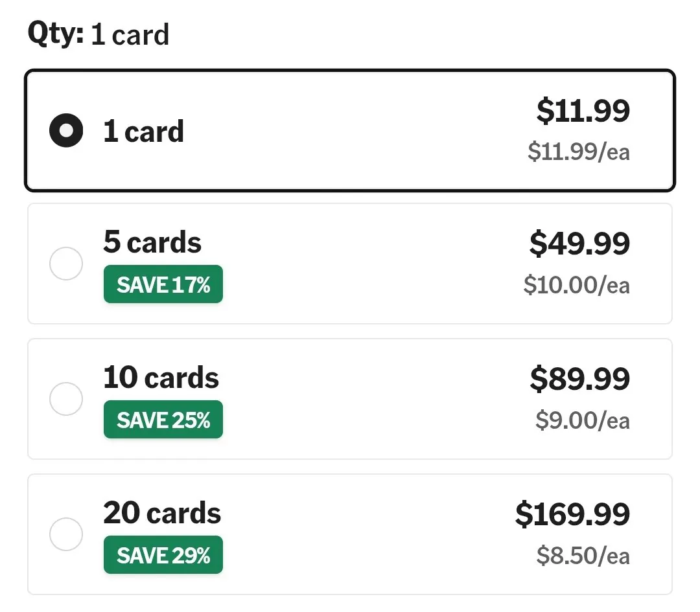
Task: Click the $8.50/ea unit price
Action: [x=583, y=556]
